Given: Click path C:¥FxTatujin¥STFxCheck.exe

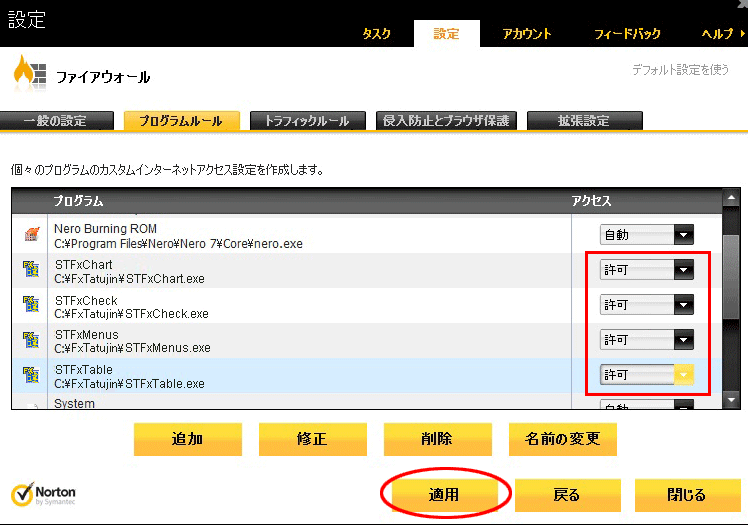Looking at the screenshot, I should click(131, 314).
